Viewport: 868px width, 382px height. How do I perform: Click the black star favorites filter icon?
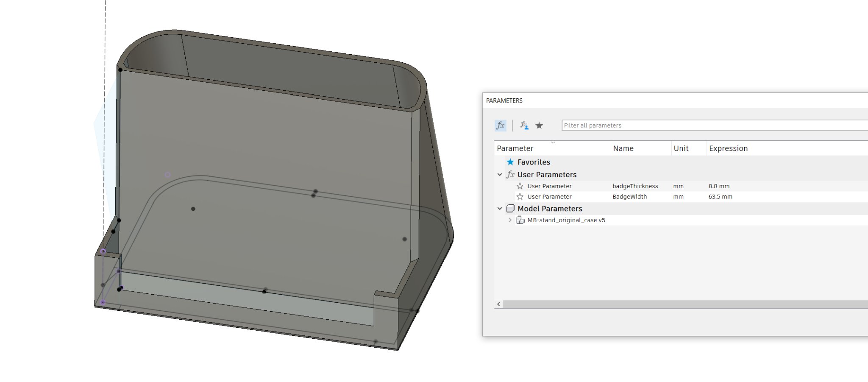pyautogui.click(x=539, y=125)
